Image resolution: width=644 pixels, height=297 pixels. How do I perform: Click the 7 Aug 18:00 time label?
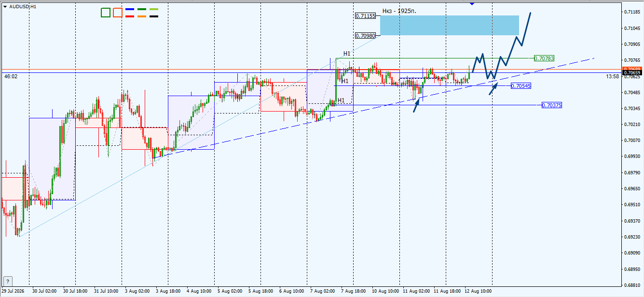click(x=353, y=291)
